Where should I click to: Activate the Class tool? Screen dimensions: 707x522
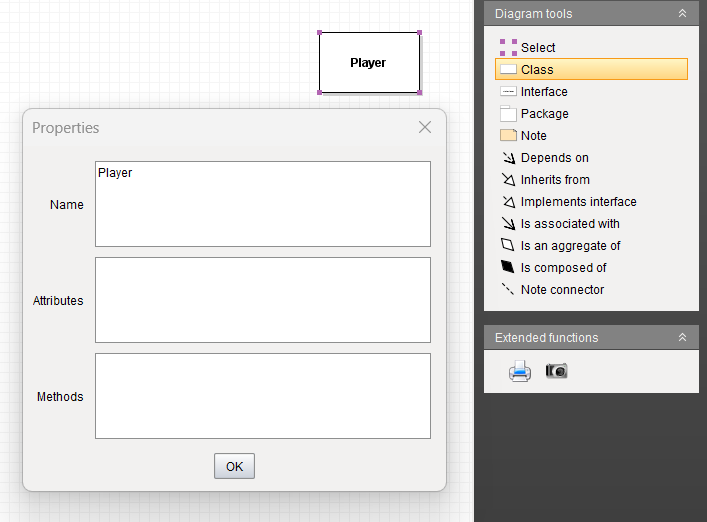coord(591,69)
